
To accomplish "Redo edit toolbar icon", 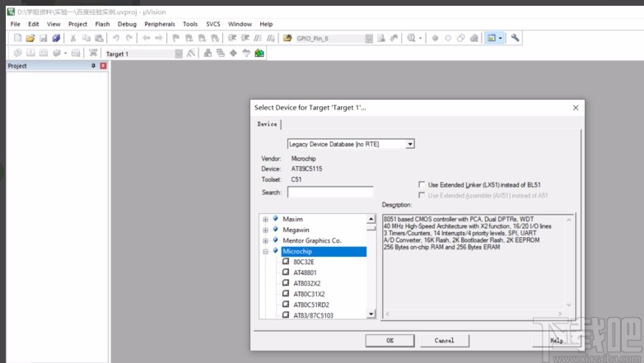I will 129,38.
